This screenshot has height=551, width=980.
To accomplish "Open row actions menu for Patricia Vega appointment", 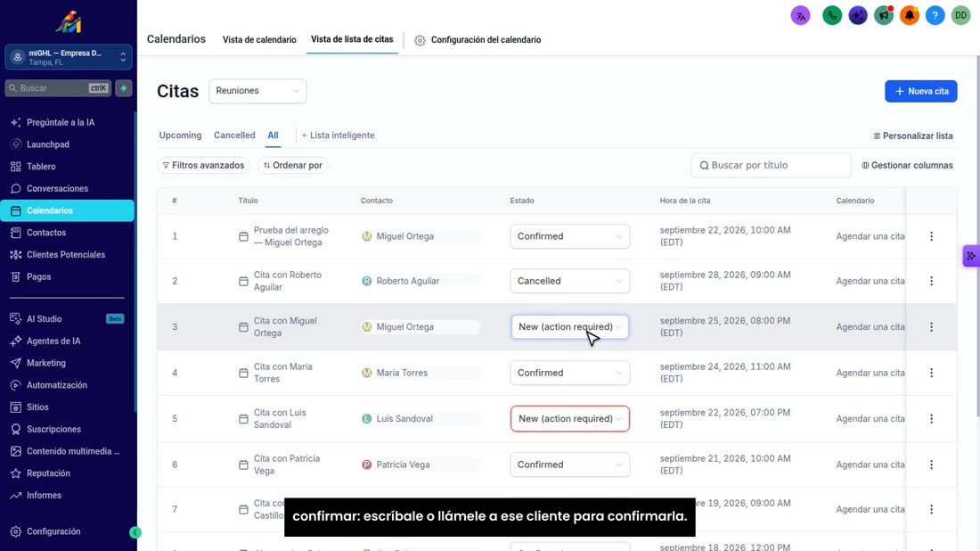I will (x=931, y=465).
